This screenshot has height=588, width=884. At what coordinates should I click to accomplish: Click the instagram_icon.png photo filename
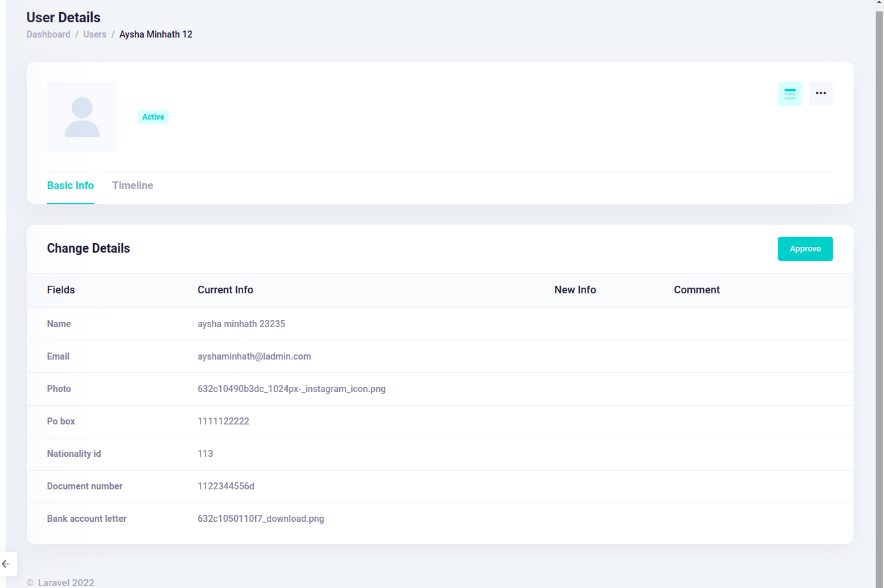pyautogui.click(x=291, y=389)
